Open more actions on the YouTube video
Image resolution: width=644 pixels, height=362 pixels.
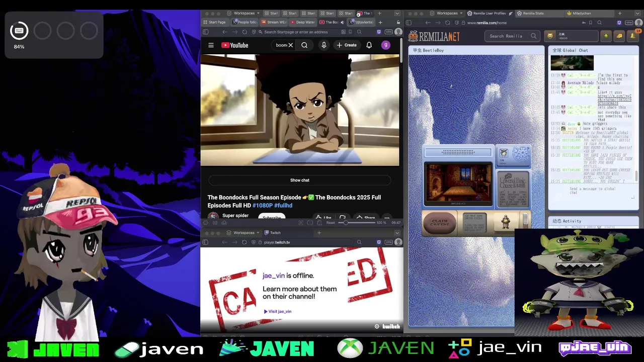tap(387, 217)
